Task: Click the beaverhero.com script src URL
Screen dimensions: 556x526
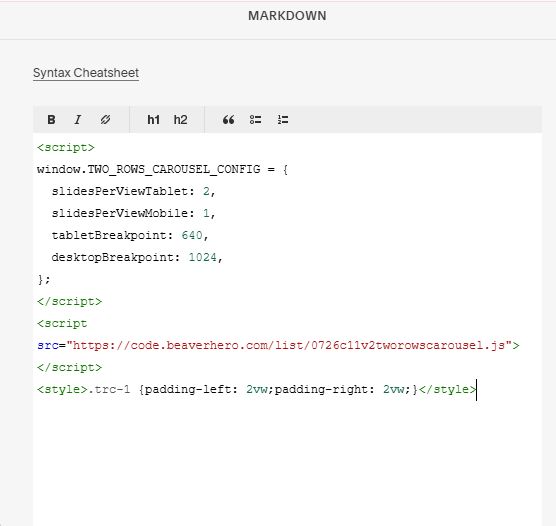Action: (289, 345)
